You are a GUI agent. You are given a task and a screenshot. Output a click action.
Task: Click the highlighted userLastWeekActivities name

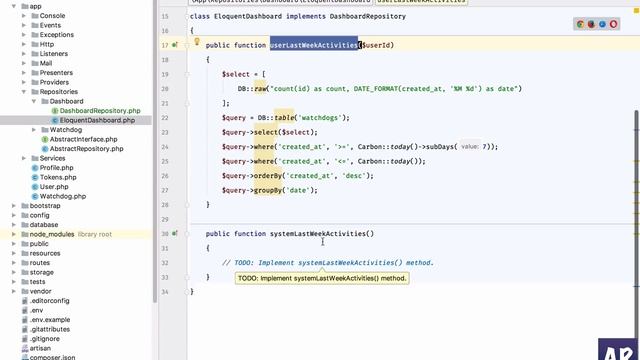click(x=313, y=45)
